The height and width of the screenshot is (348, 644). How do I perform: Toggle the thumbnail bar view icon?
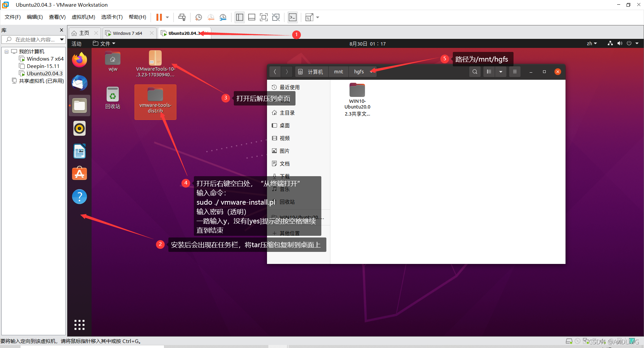coord(252,17)
